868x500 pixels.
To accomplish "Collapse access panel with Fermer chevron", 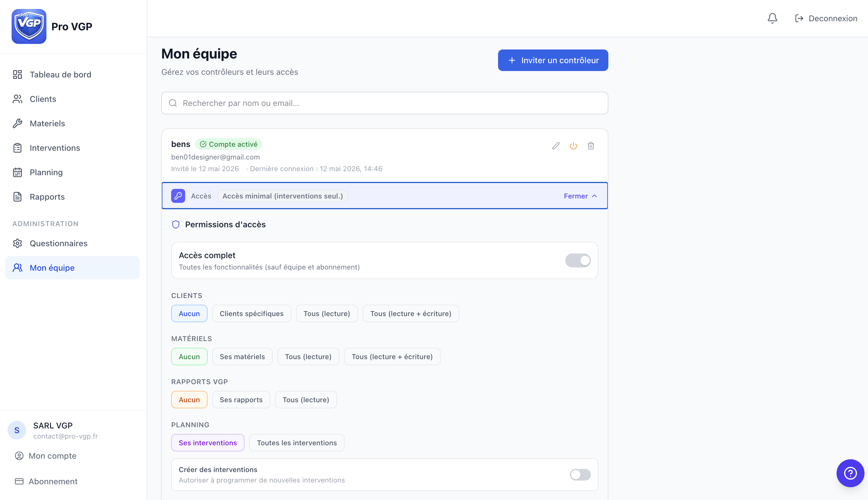I will [x=580, y=196].
